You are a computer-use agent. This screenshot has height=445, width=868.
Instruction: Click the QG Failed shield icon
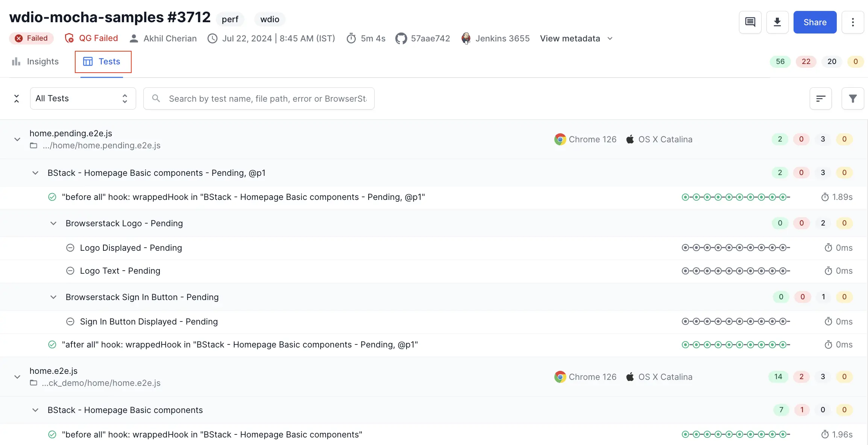tap(69, 38)
